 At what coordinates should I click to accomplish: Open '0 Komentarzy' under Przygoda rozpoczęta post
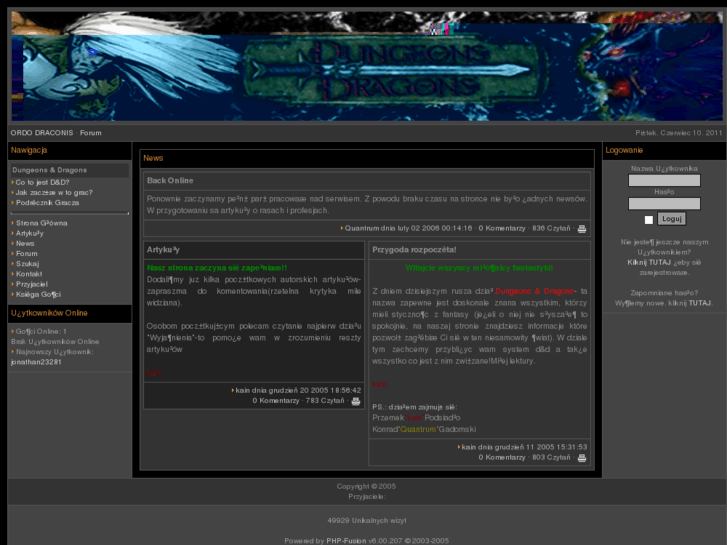pyautogui.click(x=502, y=457)
